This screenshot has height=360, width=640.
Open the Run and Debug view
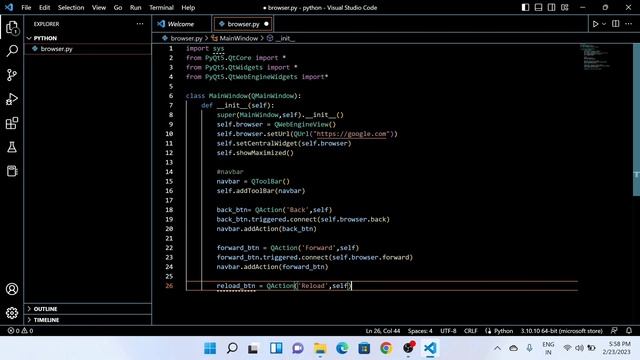[12, 99]
